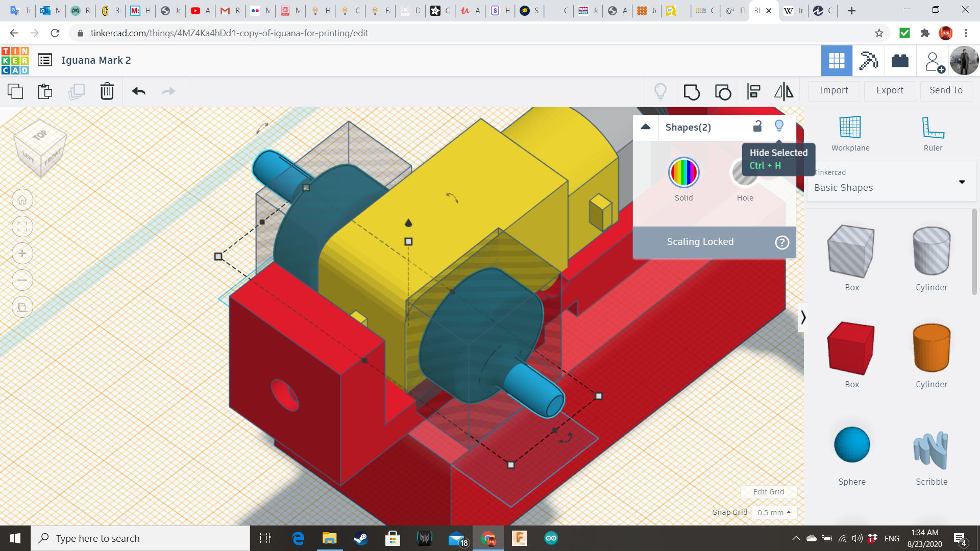Click the Group shapes icon
The height and width of the screenshot is (551, 980).
click(x=692, y=92)
